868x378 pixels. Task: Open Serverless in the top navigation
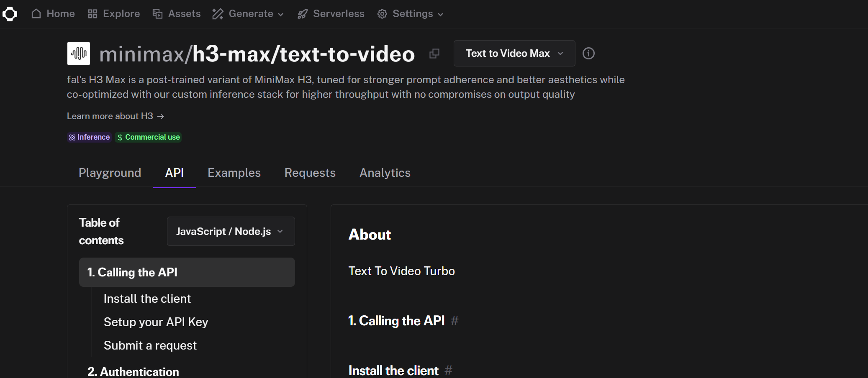331,14
